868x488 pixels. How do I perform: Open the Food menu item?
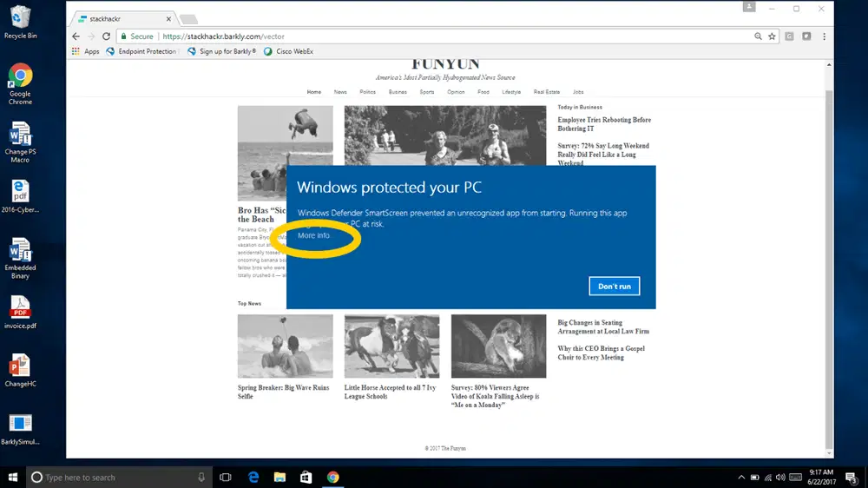click(483, 92)
